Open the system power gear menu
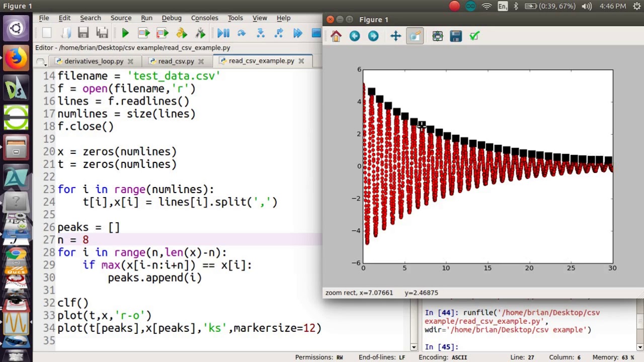The height and width of the screenshot is (362, 644). (636, 6)
